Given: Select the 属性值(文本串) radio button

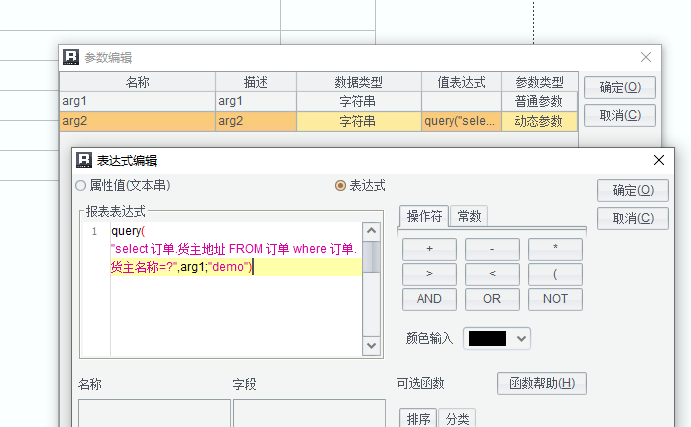Looking at the screenshot, I should coord(80,186).
